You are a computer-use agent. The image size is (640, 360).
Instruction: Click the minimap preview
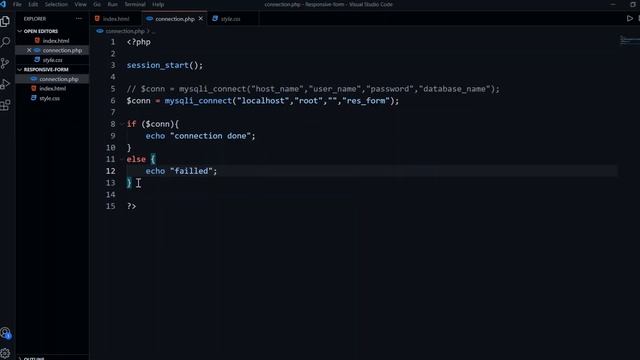[x=629, y=40]
